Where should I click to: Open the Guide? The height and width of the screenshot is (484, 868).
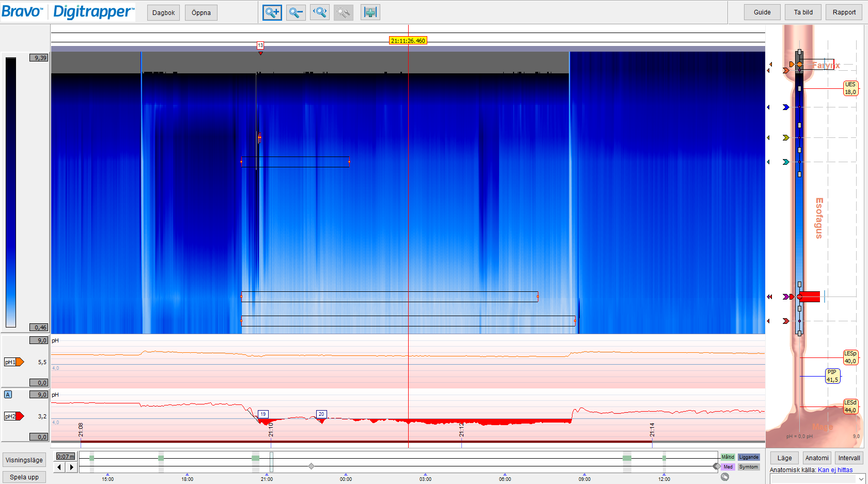click(x=762, y=12)
